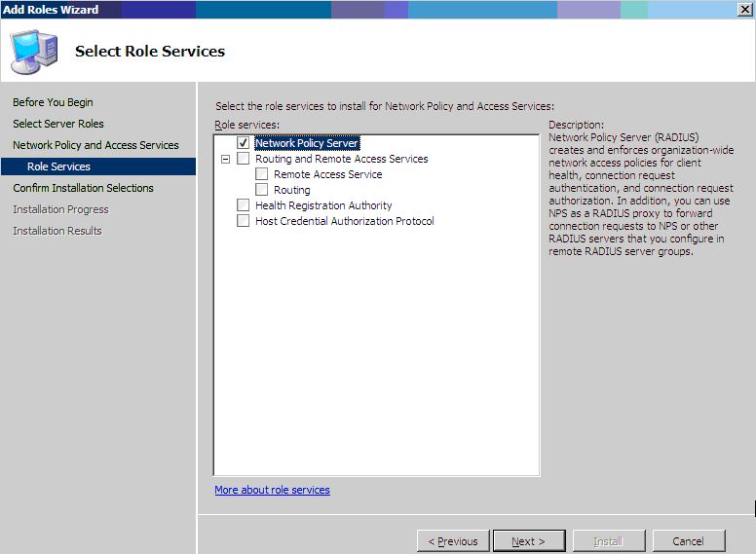Click the Previous button
Viewport: 756px width, 554px height.
453,541
